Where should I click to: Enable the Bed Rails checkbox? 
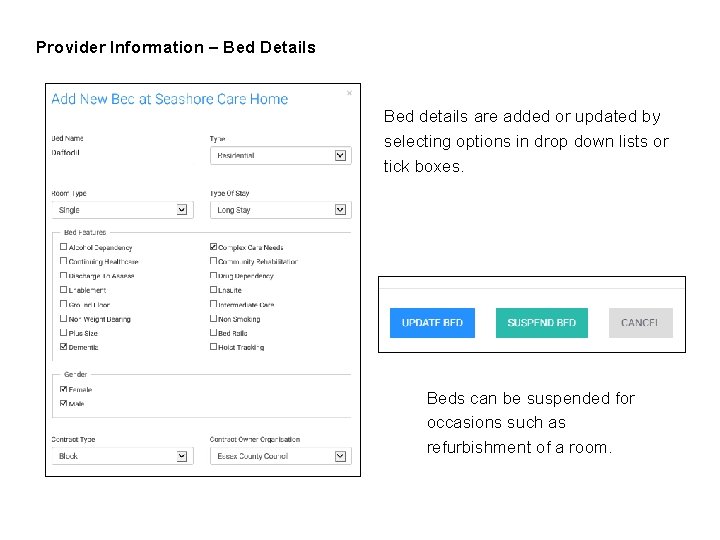[213, 333]
